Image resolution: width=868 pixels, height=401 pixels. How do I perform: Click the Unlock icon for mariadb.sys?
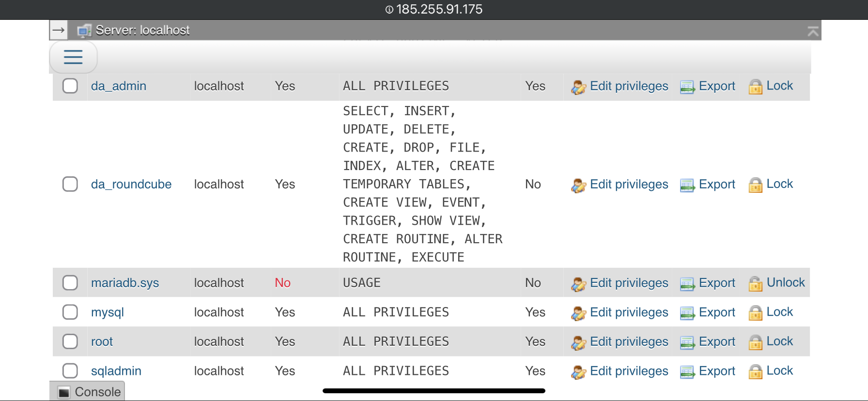coord(756,283)
